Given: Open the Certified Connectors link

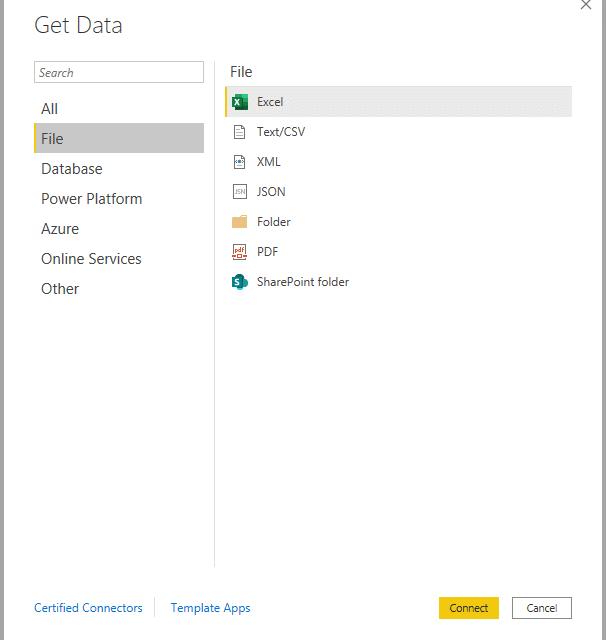Looking at the screenshot, I should [x=88, y=608].
